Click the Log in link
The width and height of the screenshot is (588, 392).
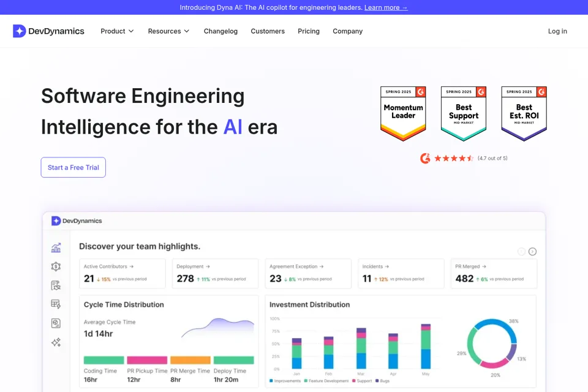[x=557, y=31]
